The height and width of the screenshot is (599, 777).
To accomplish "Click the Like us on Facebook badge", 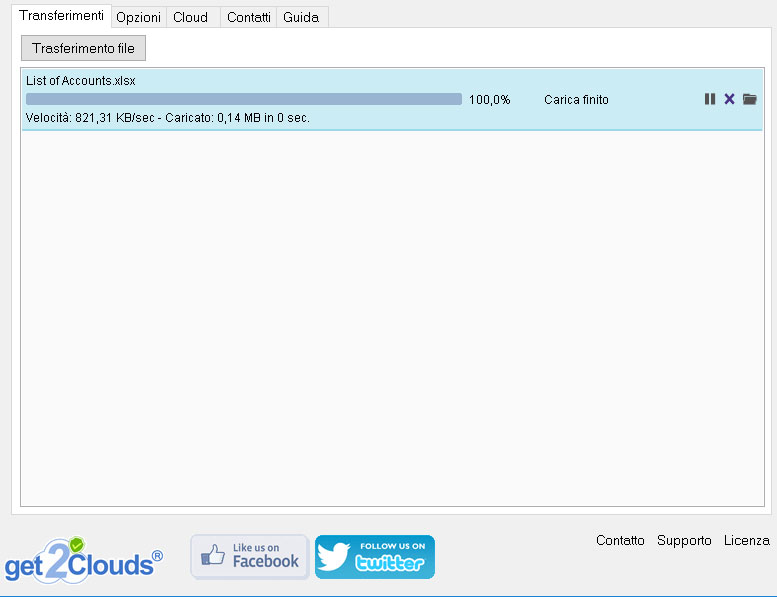I will point(250,557).
